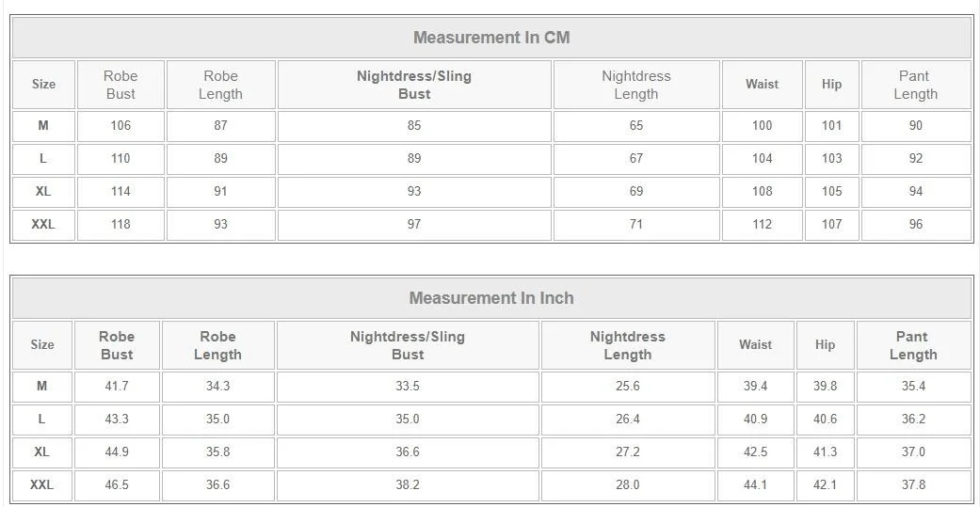Click Pant Length header in the CM table

[x=915, y=85]
